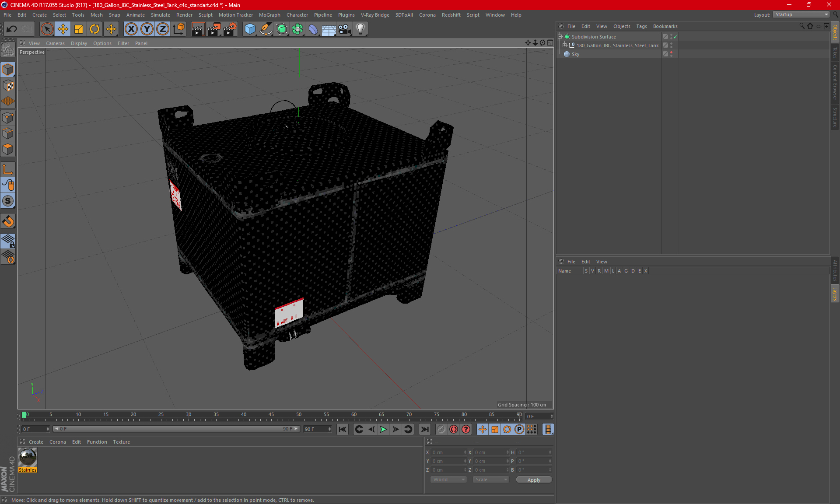Toggle X axis lock
This screenshot has width=840, height=504.
coord(131,29)
